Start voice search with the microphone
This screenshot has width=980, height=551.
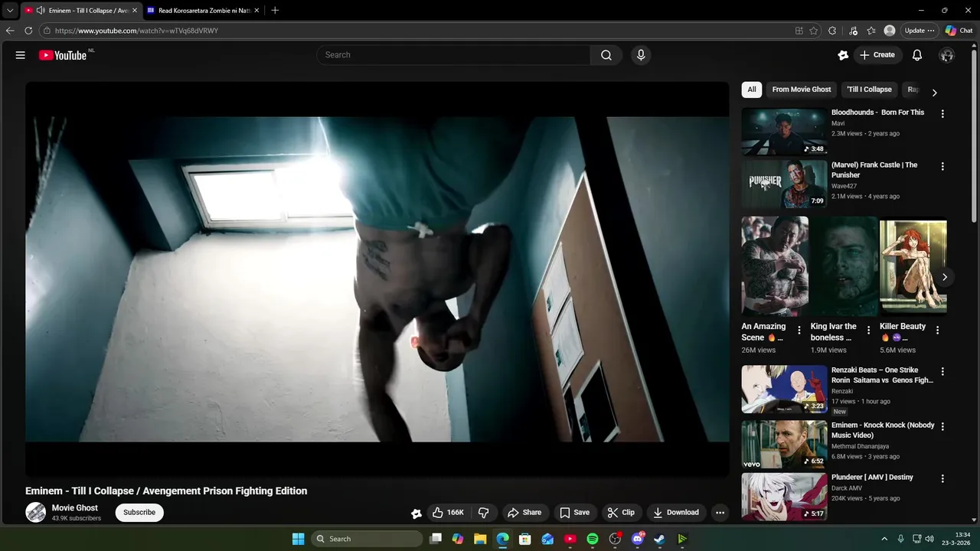[641, 55]
